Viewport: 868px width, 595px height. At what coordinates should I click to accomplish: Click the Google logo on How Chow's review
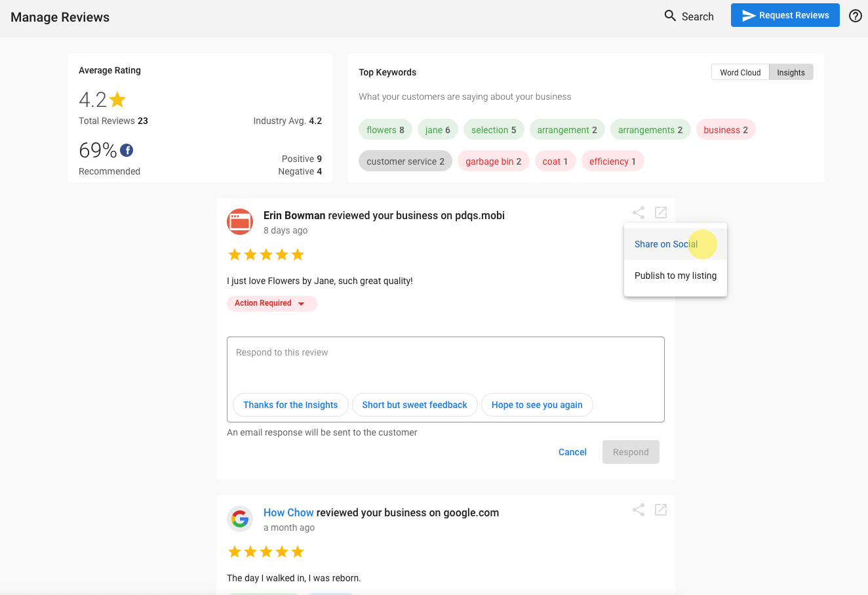point(240,519)
